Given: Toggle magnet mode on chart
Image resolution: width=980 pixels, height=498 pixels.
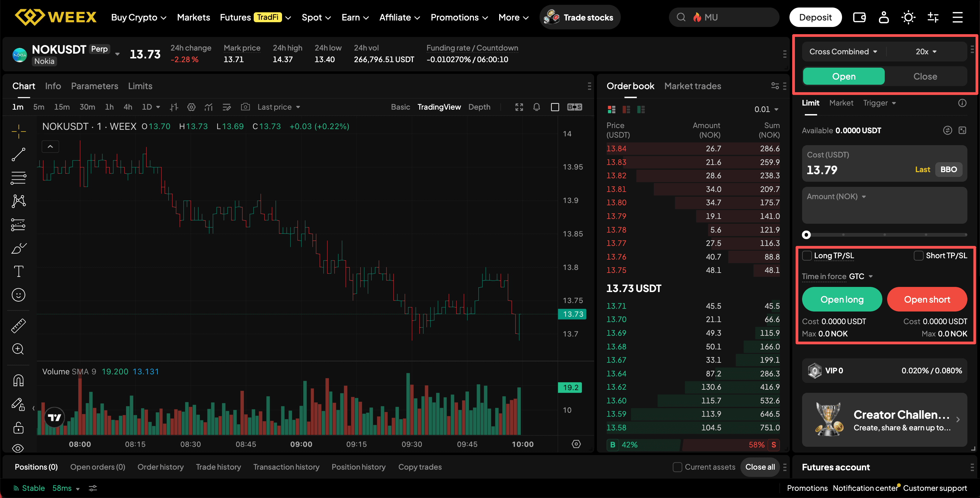Looking at the screenshot, I should 18,380.
